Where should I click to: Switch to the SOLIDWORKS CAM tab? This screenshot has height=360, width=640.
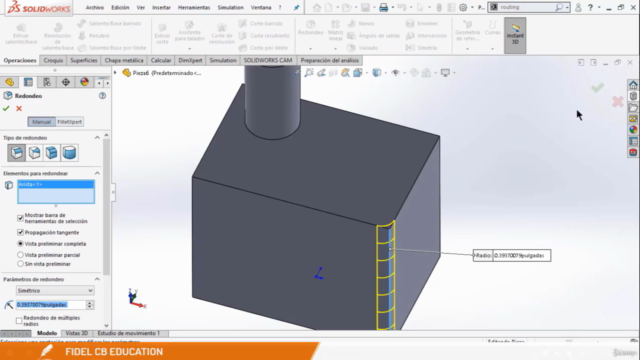tap(268, 60)
